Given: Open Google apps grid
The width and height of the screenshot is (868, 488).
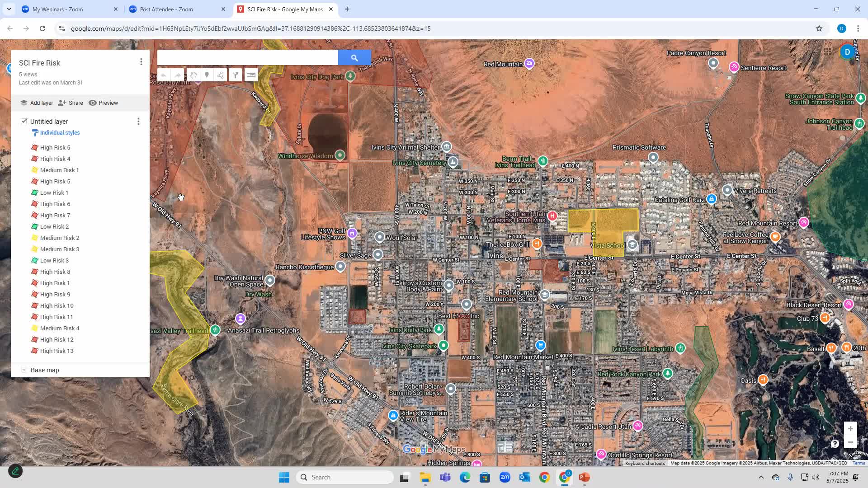Looking at the screenshot, I should pyautogui.click(x=827, y=52).
